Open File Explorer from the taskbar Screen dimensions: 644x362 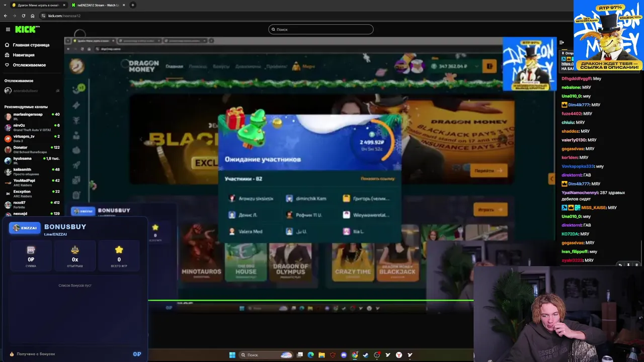(321, 355)
